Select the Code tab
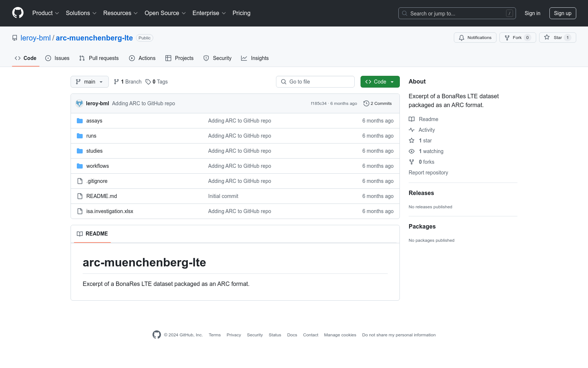The height and width of the screenshot is (368, 588). (x=26, y=58)
